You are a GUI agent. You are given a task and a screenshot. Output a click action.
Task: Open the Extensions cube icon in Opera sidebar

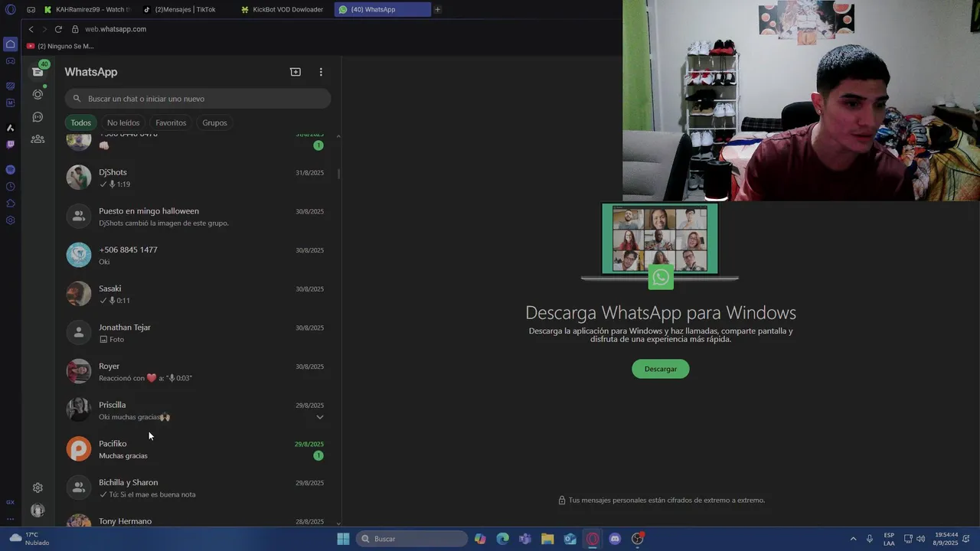click(10, 203)
